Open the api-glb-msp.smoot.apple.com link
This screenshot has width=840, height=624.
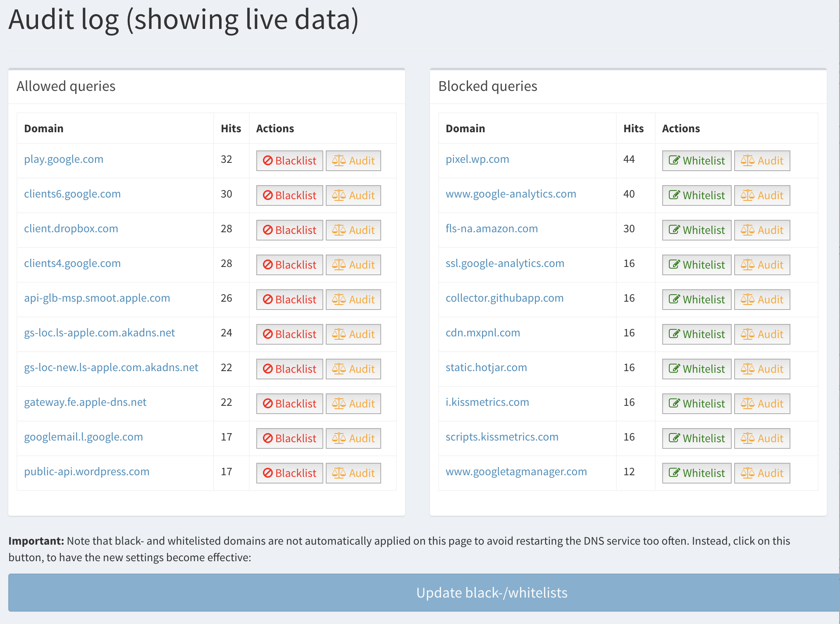pyautogui.click(x=97, y=298)
